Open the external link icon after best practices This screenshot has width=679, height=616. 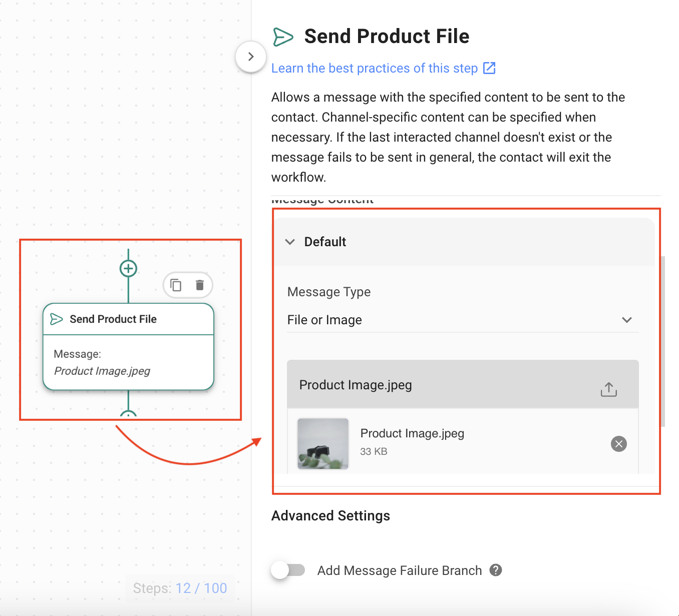[x=489, y=68]
